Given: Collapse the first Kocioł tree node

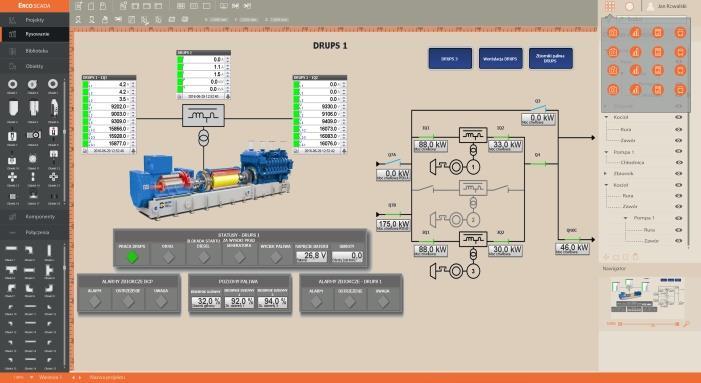Looking at the screenshot, I should 607,117.
